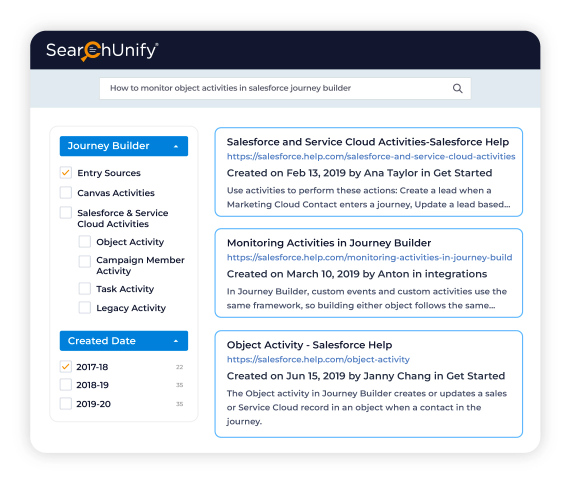Uncheck the 2017-18 date filter
570x482 pixels.
coord(66,366)
